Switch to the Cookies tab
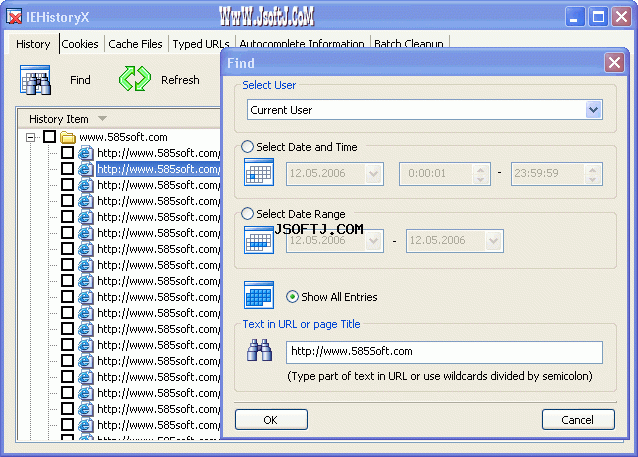 (x=80, y=44)
